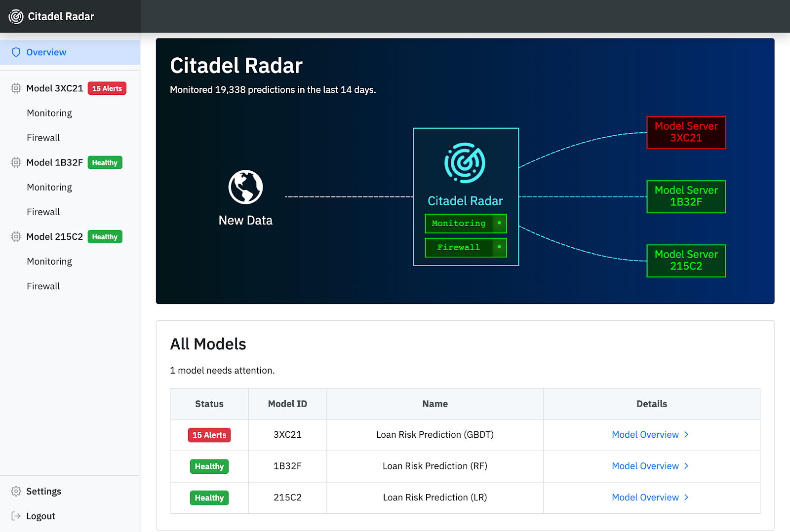The image size is (790, 532).
Task: Click the Logout arrow icon
Action: click(x=16, y=516)
